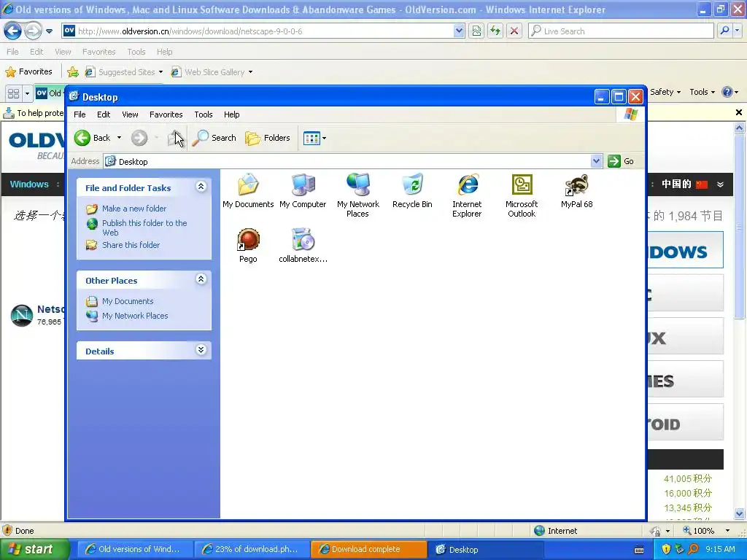747x560 pixels.
Task: Click the green Back arrow in Desktop window
Action: point(82,138)
